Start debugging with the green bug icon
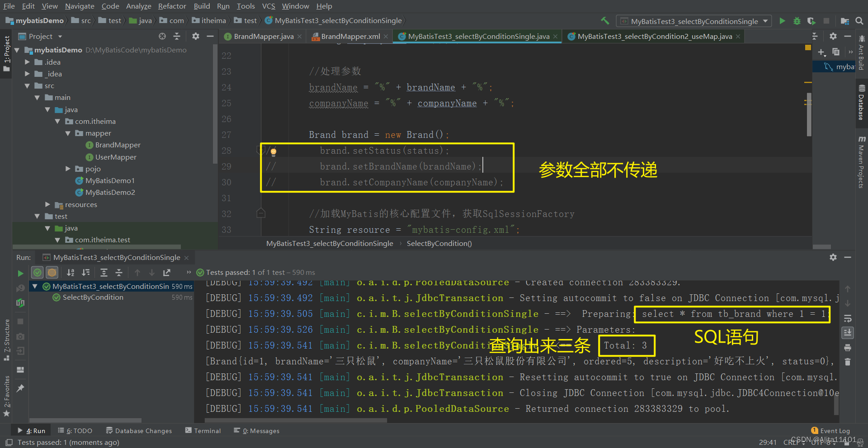 pyautogui.click(x=797, y=21)
